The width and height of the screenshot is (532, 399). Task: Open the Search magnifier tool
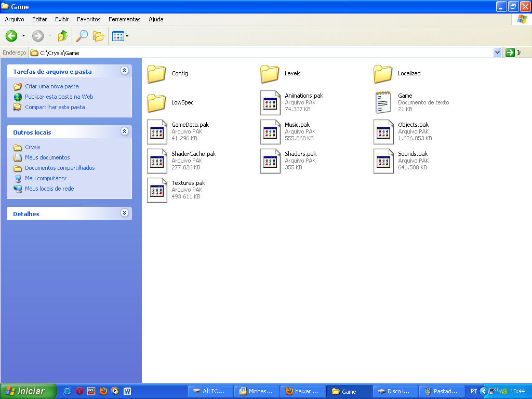82,36
